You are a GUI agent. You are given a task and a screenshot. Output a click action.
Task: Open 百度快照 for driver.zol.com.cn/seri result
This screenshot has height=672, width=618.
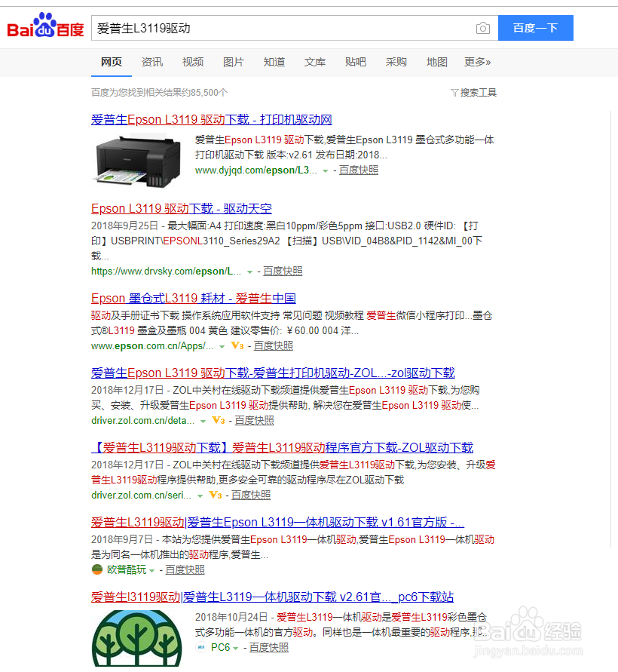pyautogui.click(x=251, y=496)
